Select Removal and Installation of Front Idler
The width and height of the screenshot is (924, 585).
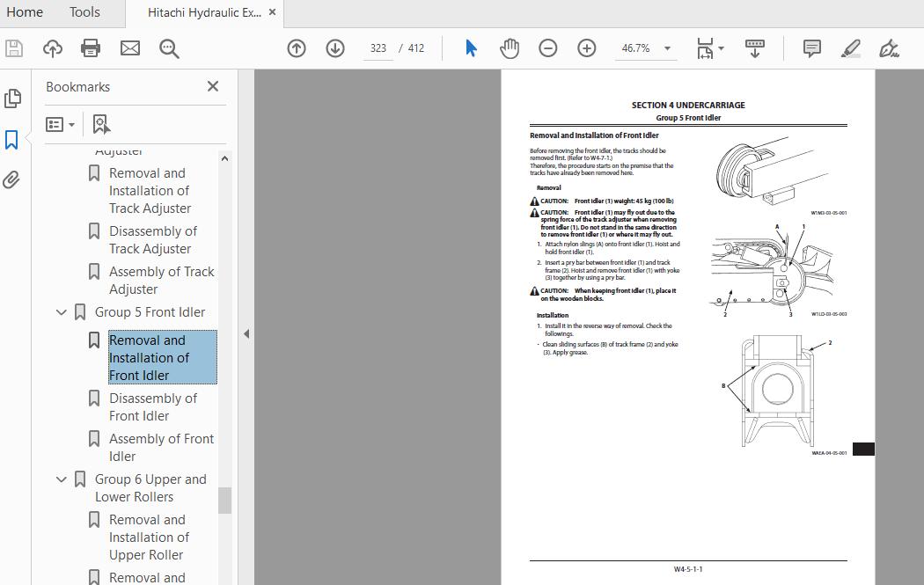point(163,358)
